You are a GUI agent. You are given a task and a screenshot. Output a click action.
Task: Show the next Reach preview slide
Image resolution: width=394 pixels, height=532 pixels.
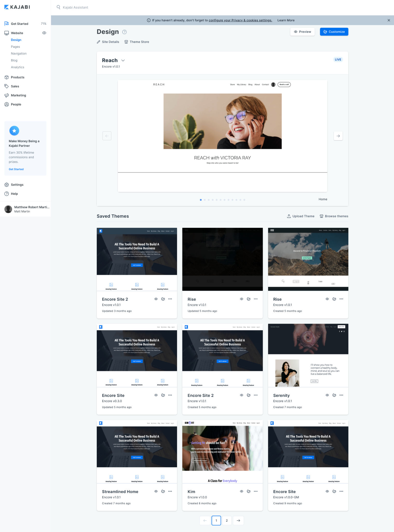(338, 136)
